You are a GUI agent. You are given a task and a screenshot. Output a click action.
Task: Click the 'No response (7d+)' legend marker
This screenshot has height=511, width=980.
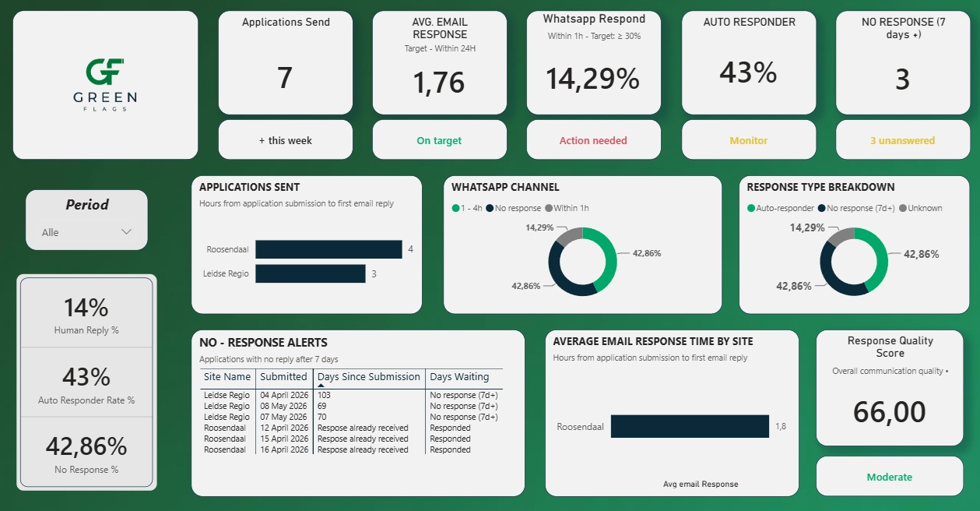[822, 208]
